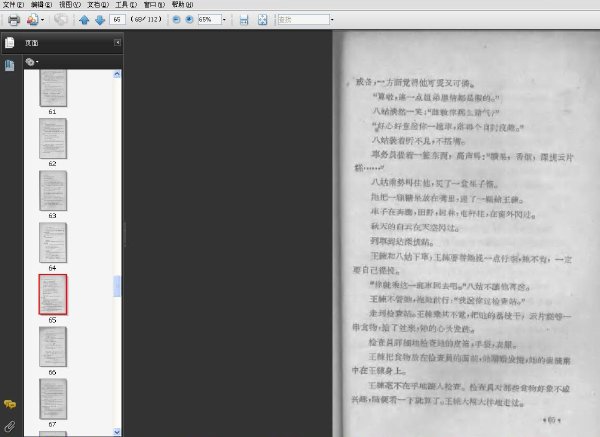Select page 63 thumbnail
Viewport: 600px width, 437px height.
click(x=53, y=191)
